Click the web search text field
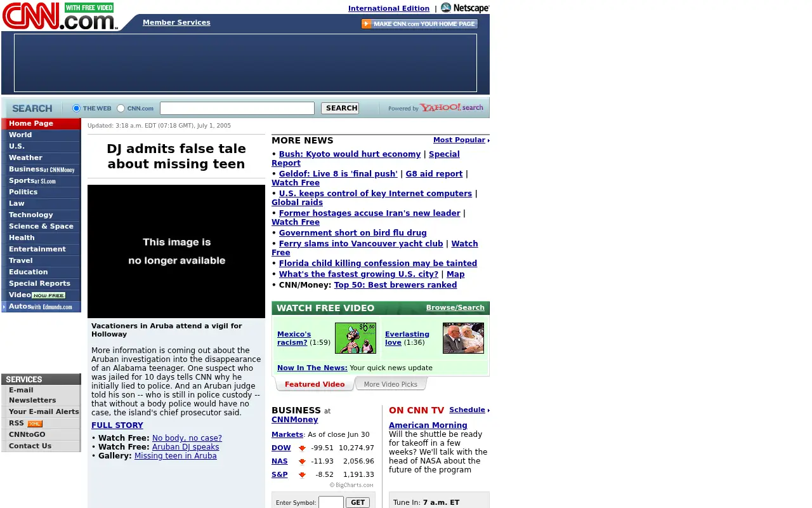The width and height of the screenshot is (812, 508). [x=237, y=109]
